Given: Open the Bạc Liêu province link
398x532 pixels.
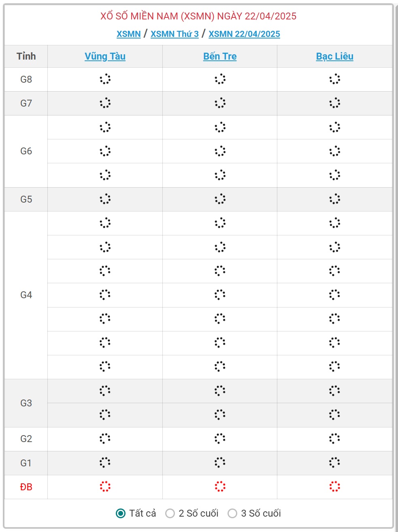Looking at the screenshot, I should click(x=334, y=56).
